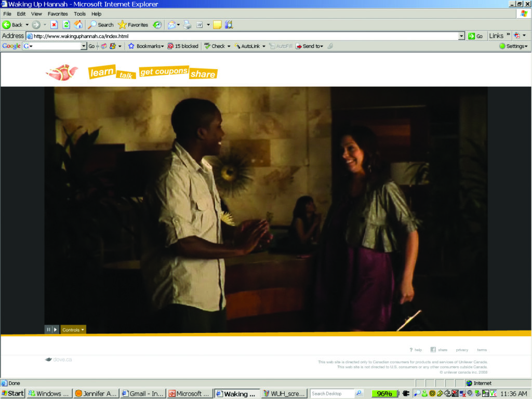The width and height of the screenshot is (532, 399).
Task: Click the 'get coupons' navigation tab
Action: (x=164, y=71)
